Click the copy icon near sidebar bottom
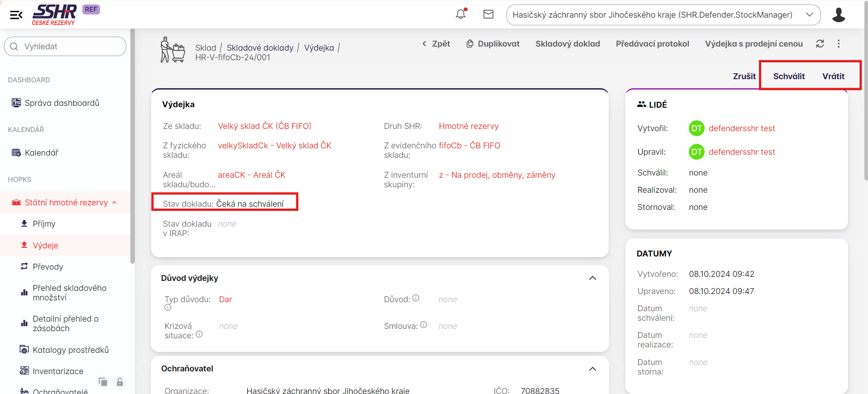This screenshot has height=394, width=868. coord(103,382)
